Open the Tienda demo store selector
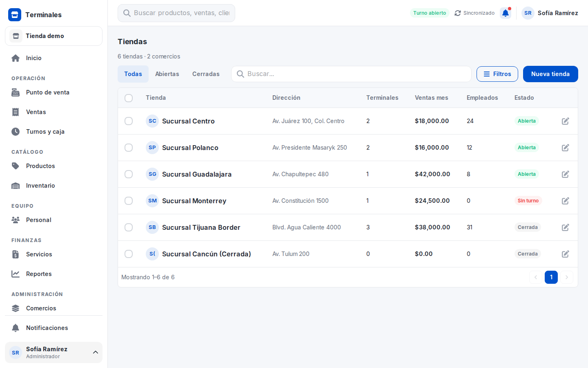Screen dimensions: 588x368 coord(53,36)
